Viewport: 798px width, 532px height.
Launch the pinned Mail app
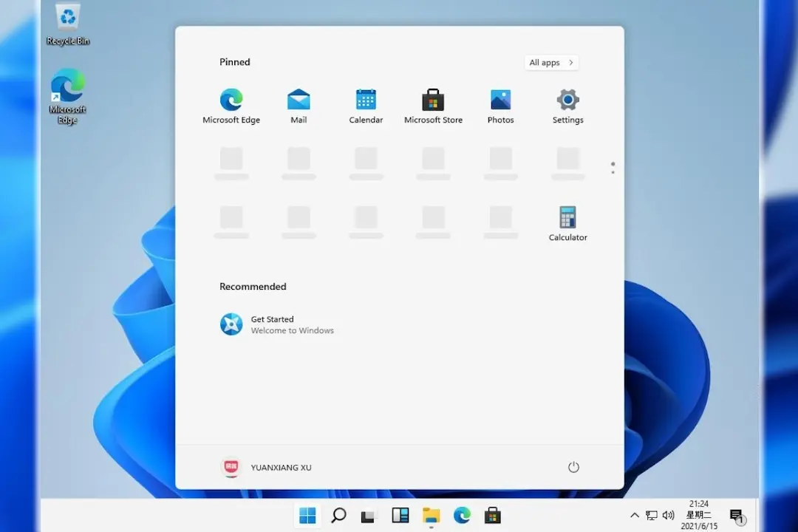(x=299, y=106)
